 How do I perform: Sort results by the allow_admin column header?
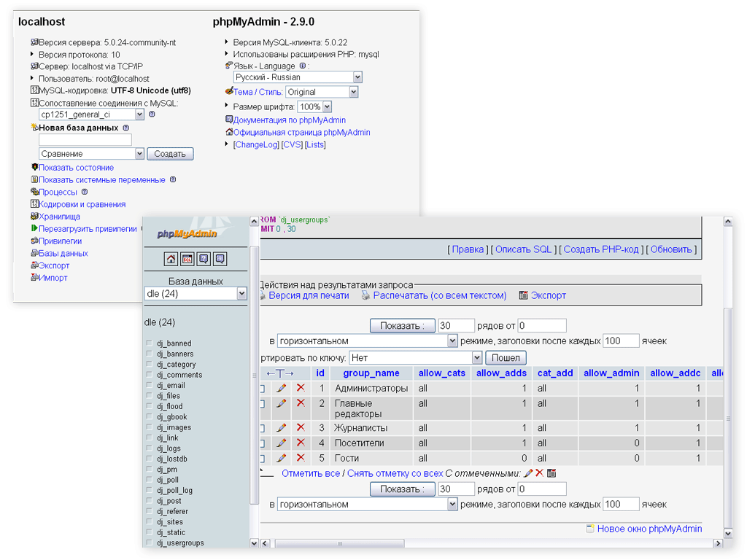click(612, 373)
